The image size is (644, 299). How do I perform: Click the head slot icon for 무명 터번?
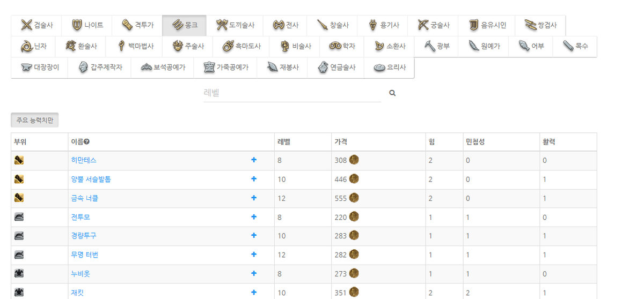[19, 255]
